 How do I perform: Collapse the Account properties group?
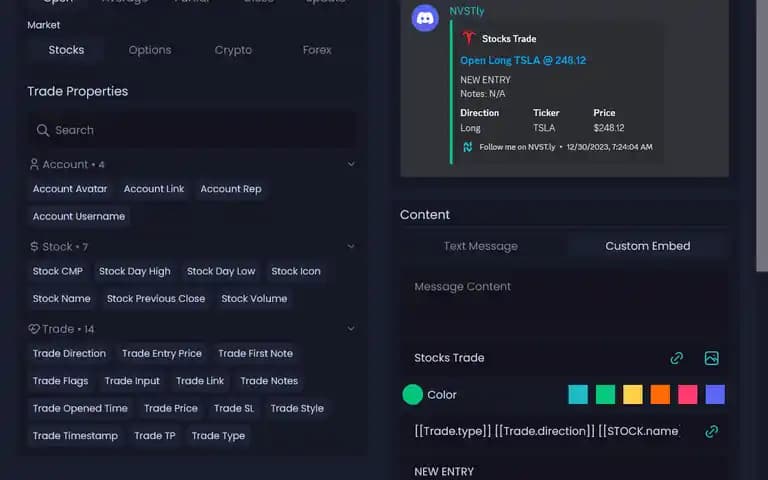pos(351,164)
